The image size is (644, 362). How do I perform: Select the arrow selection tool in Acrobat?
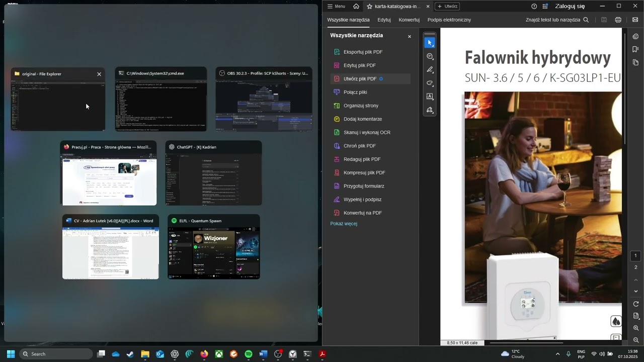pyautogui.click(x=430, y=43)
